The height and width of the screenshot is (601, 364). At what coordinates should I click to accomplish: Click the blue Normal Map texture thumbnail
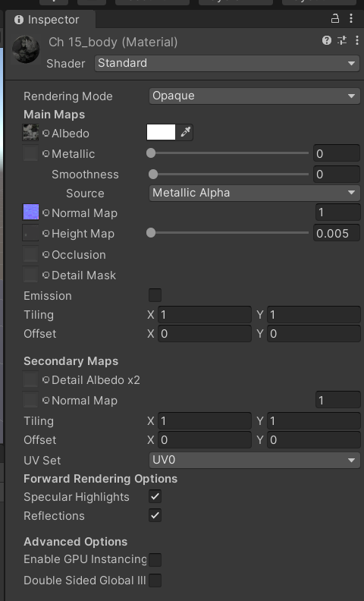(30, 212)
